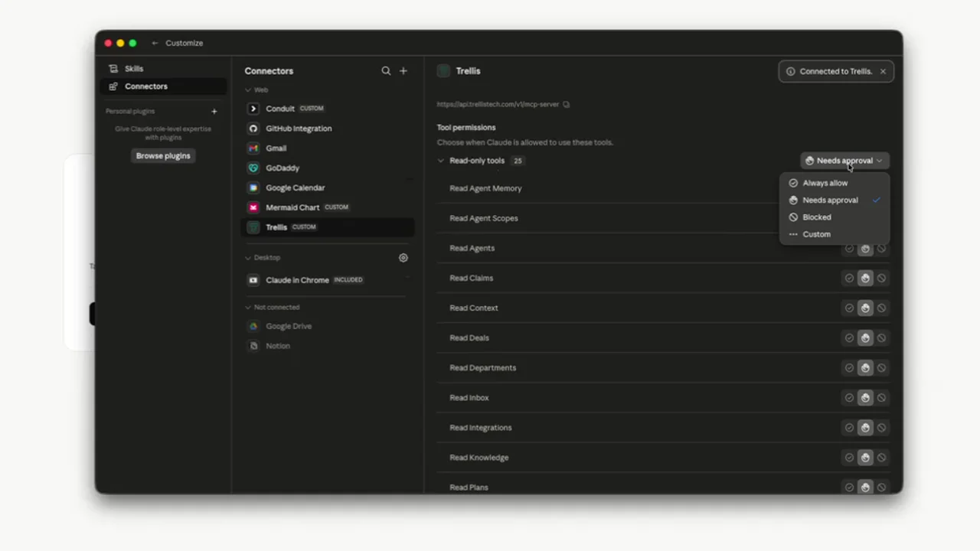The image size is (980, 551).
Task: Allow Read Departments tool always
Action: [849, 368]
